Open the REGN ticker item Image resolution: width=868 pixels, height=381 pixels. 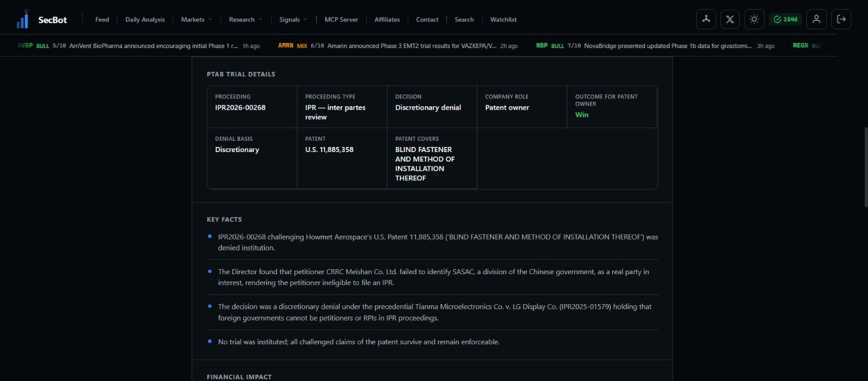pos(807,46)
